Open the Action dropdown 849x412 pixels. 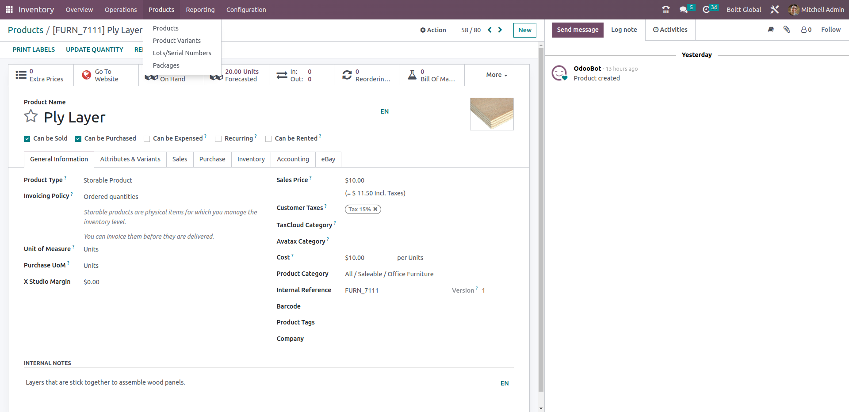[x=433, y=30]
